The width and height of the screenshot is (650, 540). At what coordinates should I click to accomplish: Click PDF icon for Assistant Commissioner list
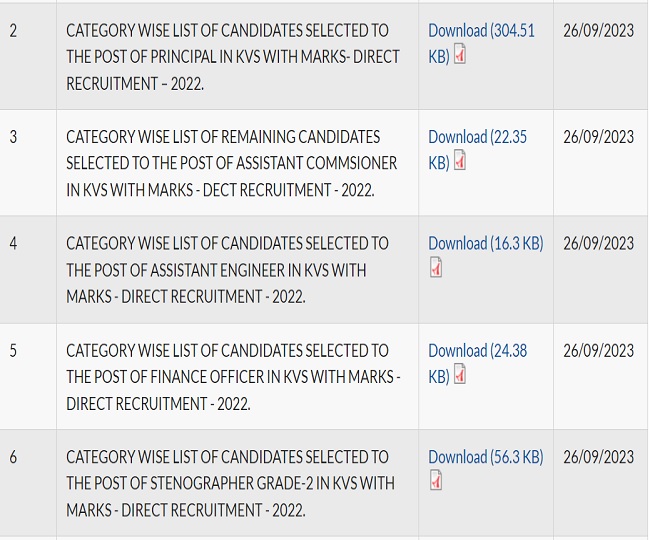pos(460,163)
